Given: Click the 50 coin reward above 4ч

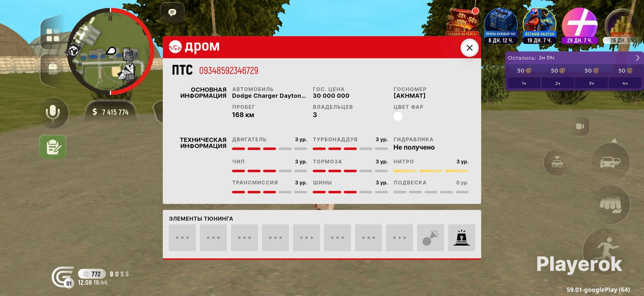Looking at the screenshot, I should [x=625, y=71].
